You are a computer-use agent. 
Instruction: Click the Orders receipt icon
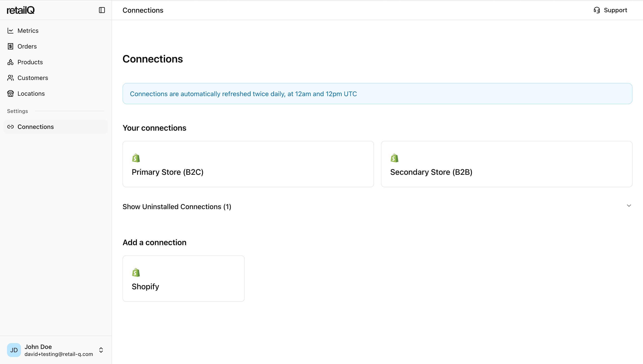[10, 46]
